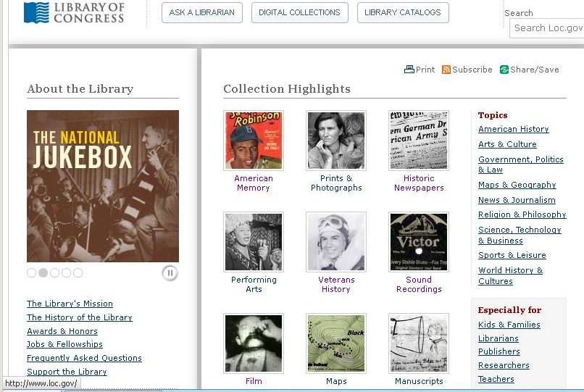Image resolution: width=584 pixels, height=392 pixels.
Task: Open Library Catalogs button
Action: coord(403,12)
